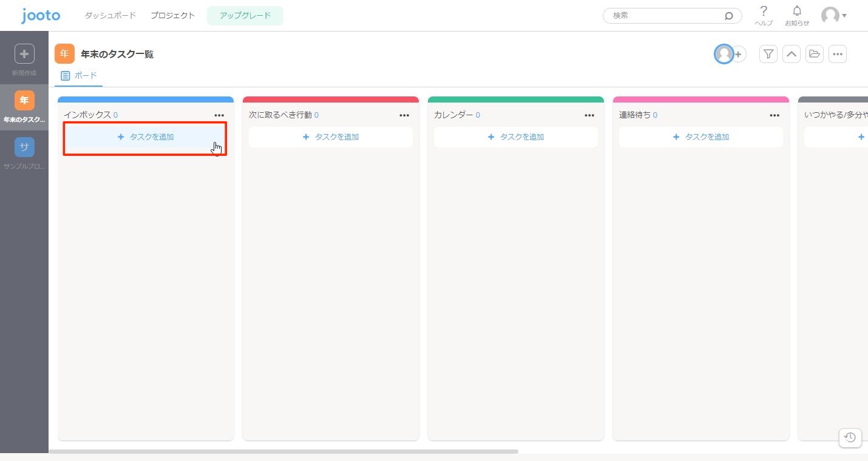Add a member with the plus icon

pyautogui.click(x=738, y=55)
